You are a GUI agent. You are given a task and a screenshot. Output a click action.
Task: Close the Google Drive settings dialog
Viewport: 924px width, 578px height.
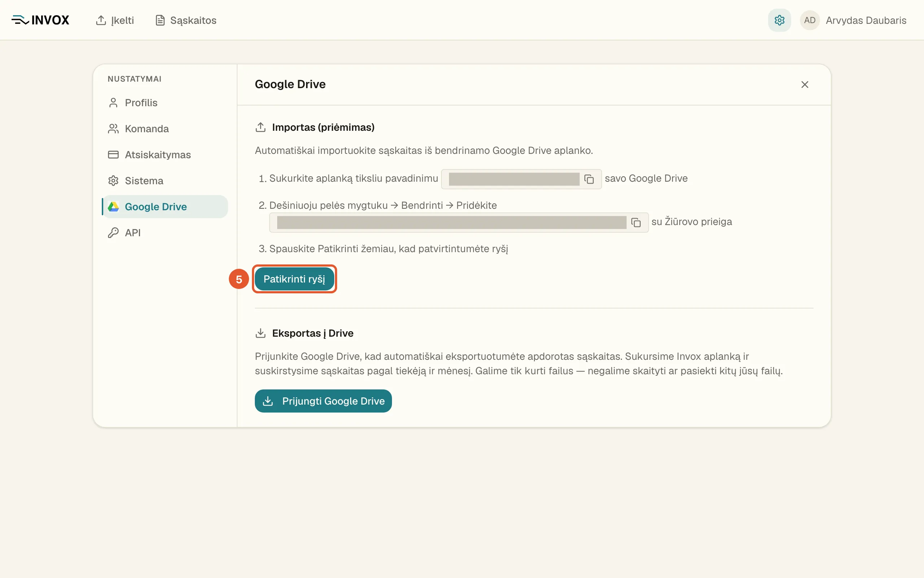805,85
